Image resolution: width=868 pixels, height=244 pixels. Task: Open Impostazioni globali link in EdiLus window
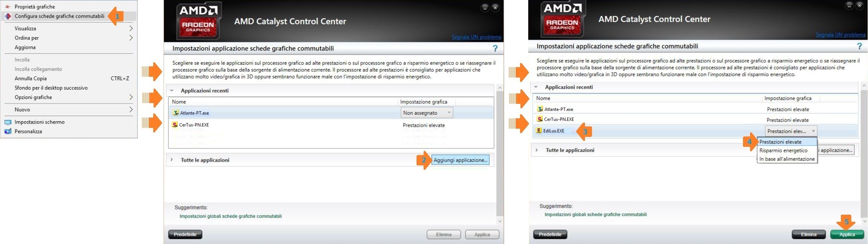pyautogui.click(x=595, y=214)
